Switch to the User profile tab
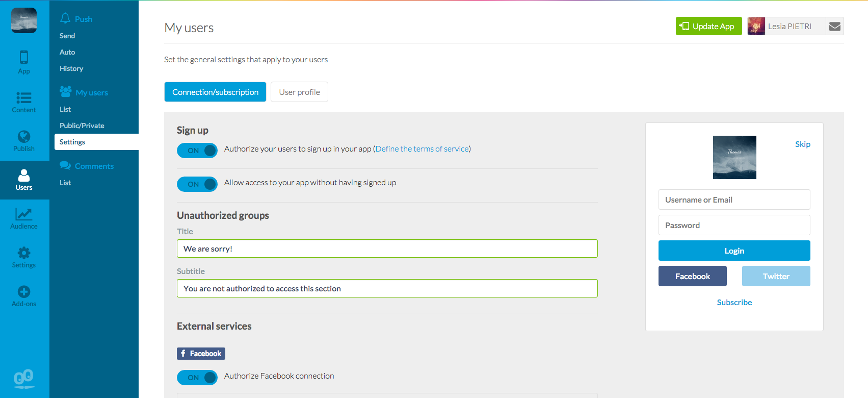Viewport: 868px width, 398px height. tap(299, 92)
